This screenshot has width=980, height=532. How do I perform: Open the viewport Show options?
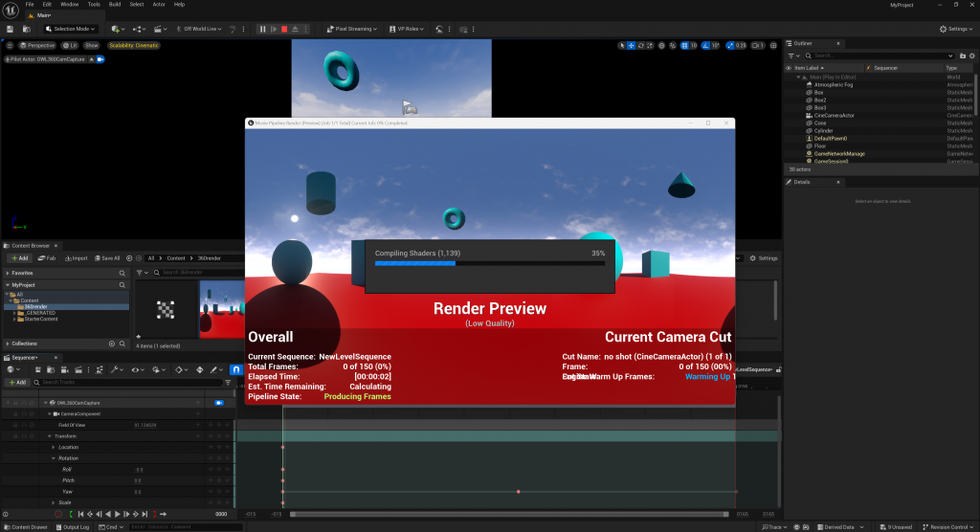(92, 46)
